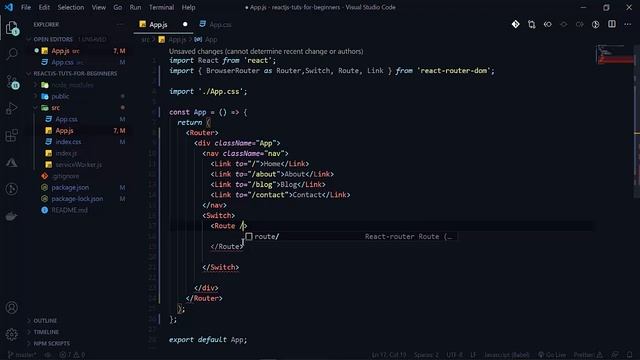Click the code minimap preview

pyautogui.click(x=615, y=54)
